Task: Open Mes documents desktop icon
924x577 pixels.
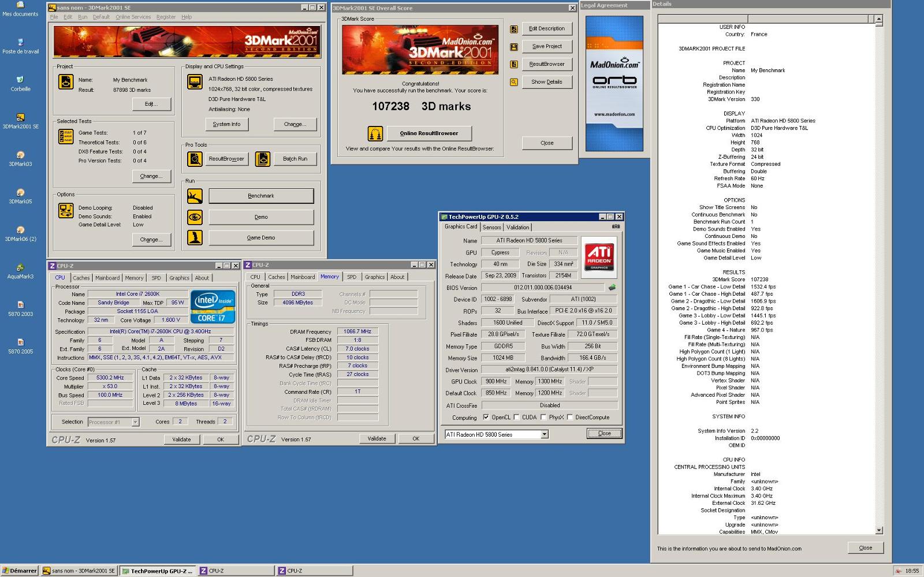Action: pyautogui.click(x=20, y=7)
